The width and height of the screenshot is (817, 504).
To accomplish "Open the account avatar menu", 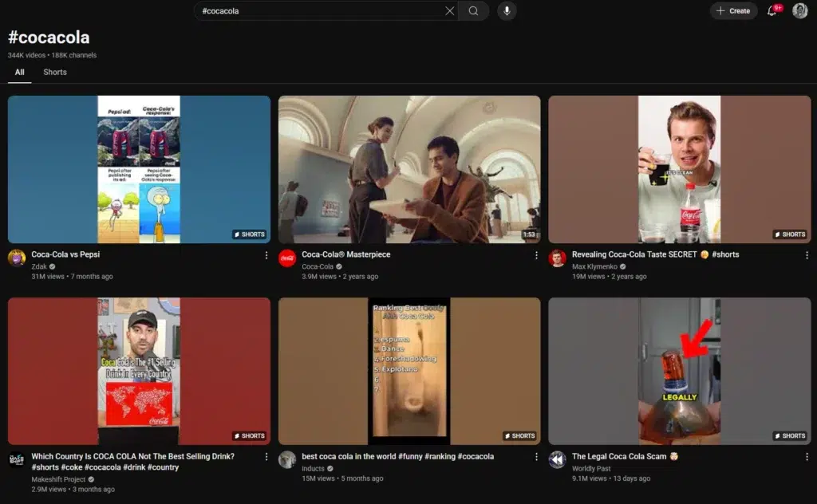I will 799,11.
